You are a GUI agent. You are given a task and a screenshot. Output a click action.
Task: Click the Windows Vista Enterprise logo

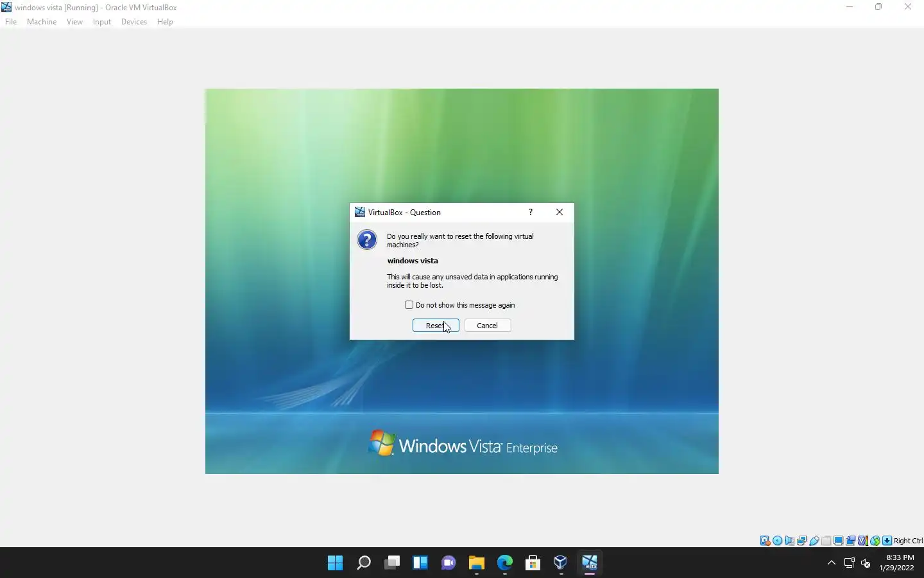463,444
